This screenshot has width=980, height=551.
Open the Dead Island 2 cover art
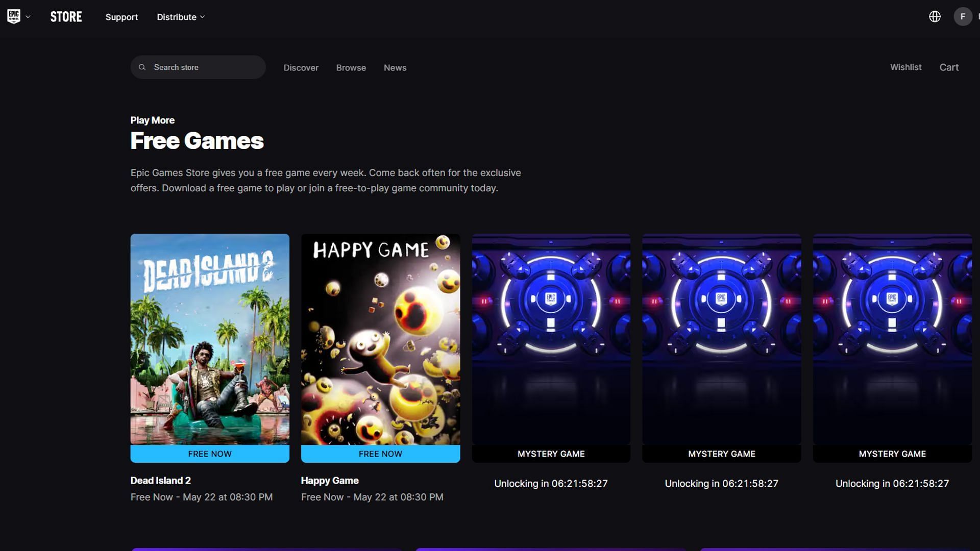tap(210, 339)
